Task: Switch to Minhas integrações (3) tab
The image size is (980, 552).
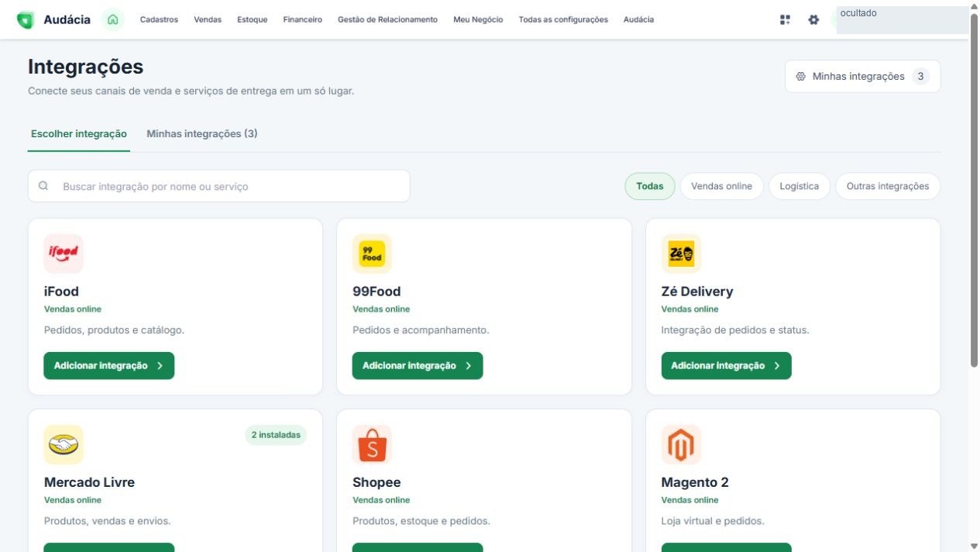Action: [x=202, y=134]
